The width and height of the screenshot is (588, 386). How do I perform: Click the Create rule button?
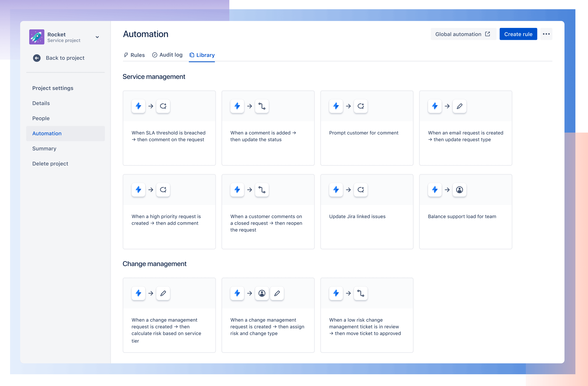[x=517, y=34]
